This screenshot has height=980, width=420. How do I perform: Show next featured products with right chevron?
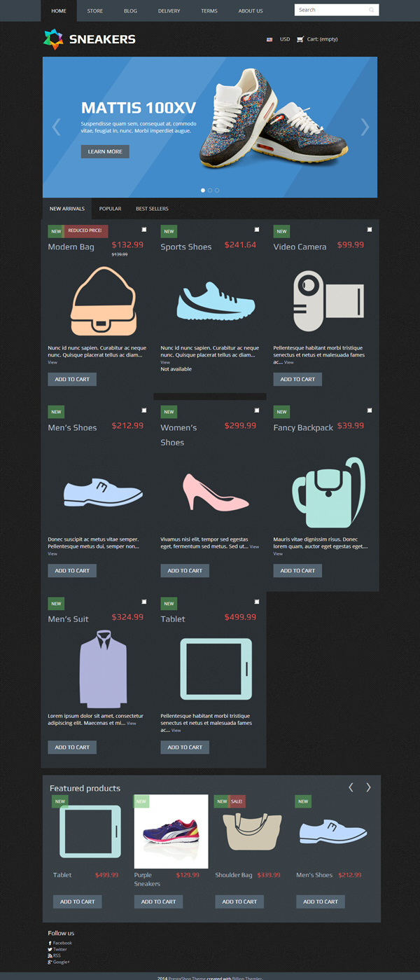(368, 787)
